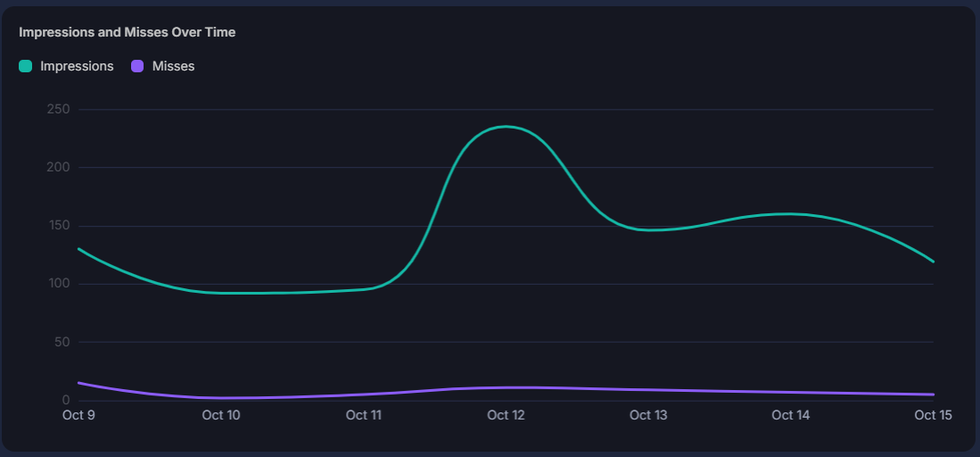
Task: Click the purple Misses legend swatch
Action: point(137,66)
